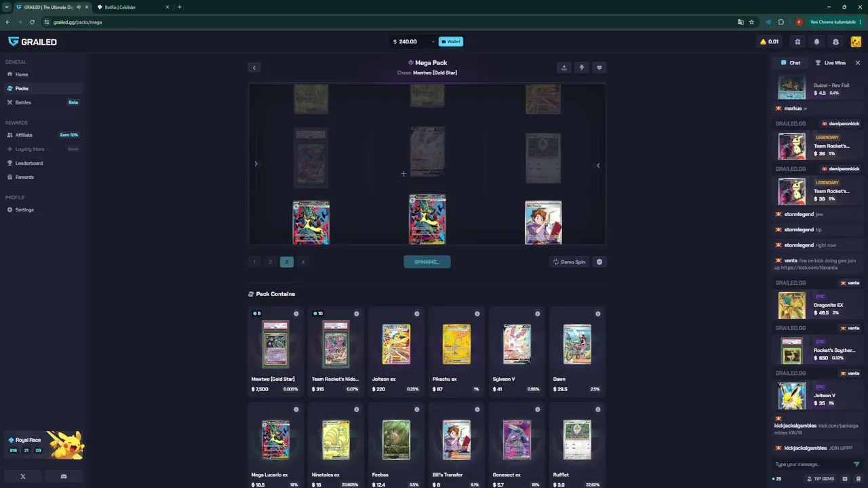Click the TIP GEMS button
Image resolution: width=868 pixels, height=488 pixels.
coord(819,479)
